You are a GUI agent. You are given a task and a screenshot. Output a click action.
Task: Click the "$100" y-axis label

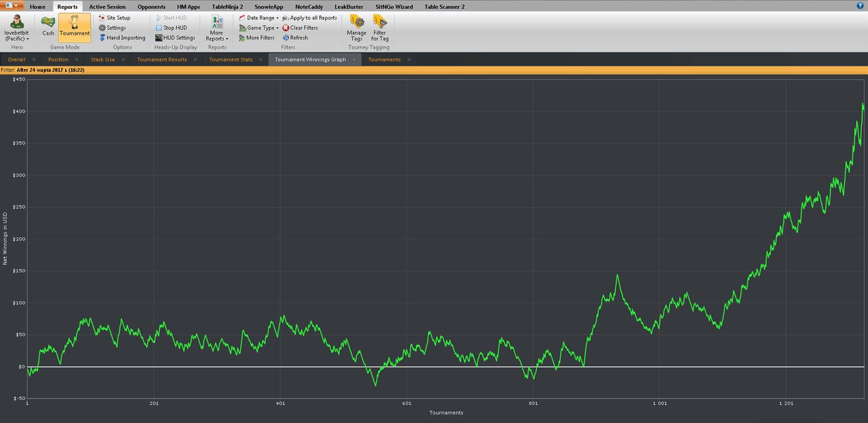click(x=18, y=303)
